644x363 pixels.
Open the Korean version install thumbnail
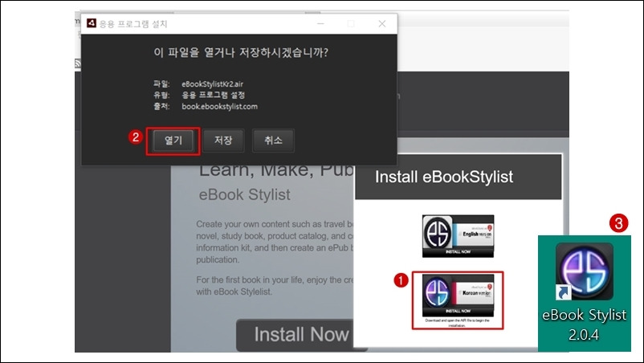[458, 295]
